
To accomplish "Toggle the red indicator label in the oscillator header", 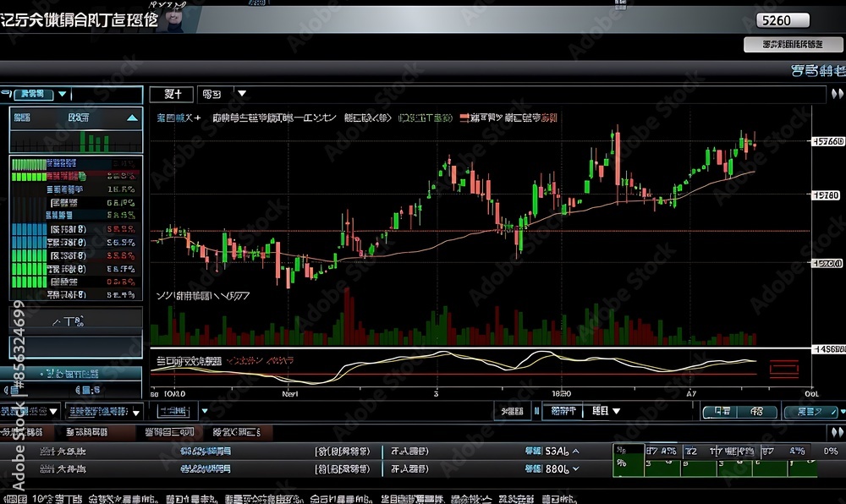I will (260, 360).
